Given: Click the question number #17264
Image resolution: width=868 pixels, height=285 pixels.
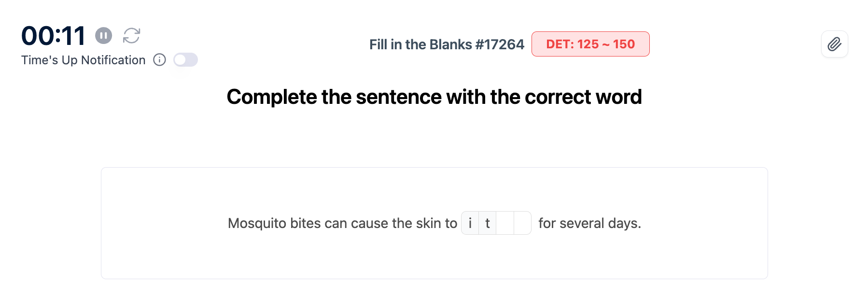Looking at the screenshot, I should coord(500,44).
